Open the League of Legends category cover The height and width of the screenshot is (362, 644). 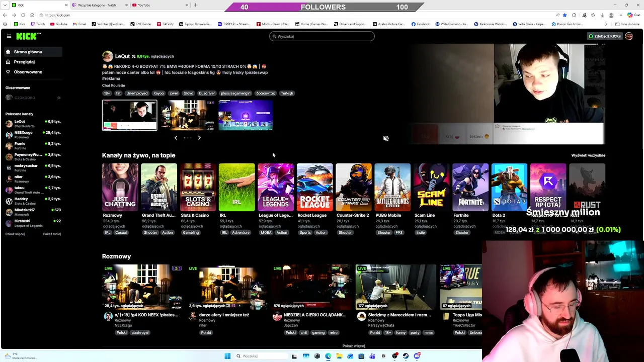276,187
